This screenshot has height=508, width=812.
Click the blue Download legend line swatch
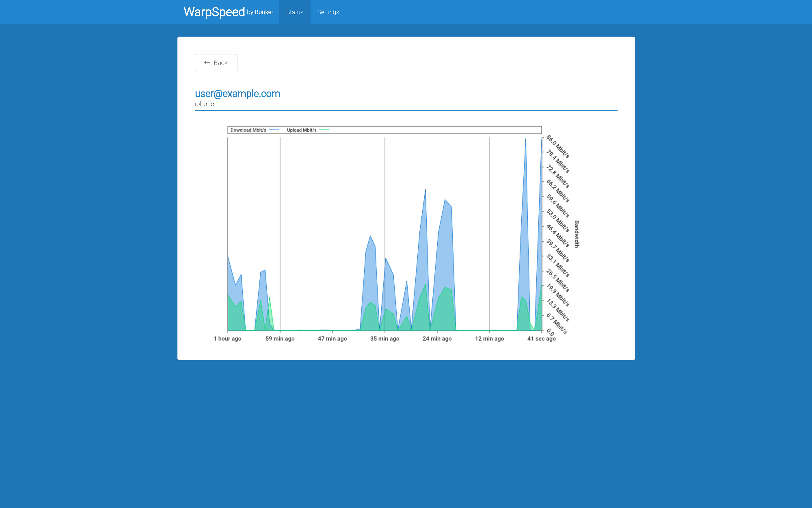274,130
